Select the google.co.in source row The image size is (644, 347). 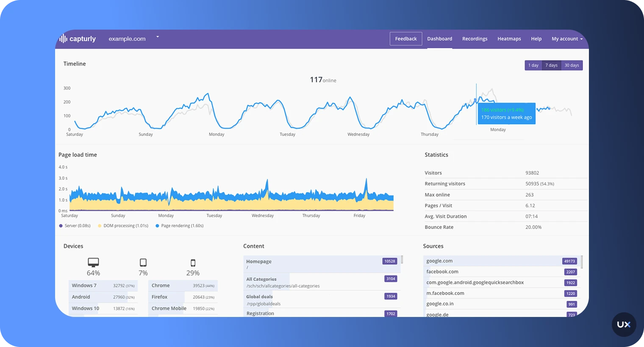(501, 304)
